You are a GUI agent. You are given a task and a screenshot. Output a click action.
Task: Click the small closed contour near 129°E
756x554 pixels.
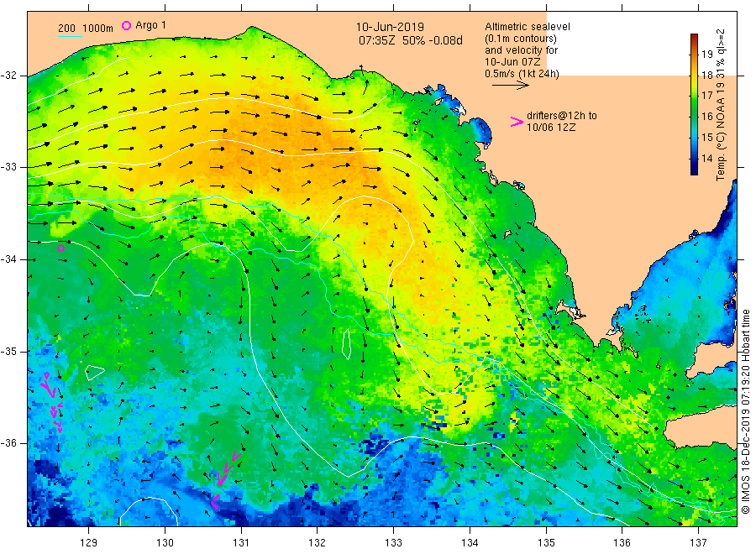click(x=94, y=373)
